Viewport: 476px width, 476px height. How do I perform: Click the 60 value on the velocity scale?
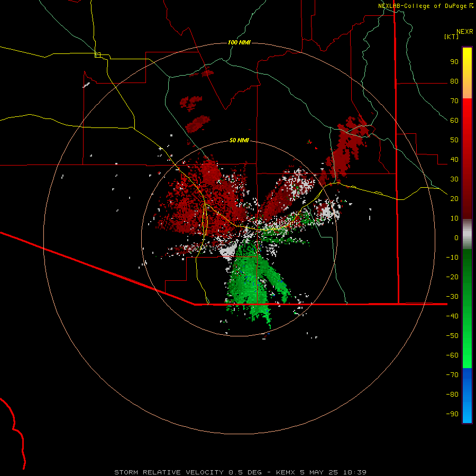454,121
